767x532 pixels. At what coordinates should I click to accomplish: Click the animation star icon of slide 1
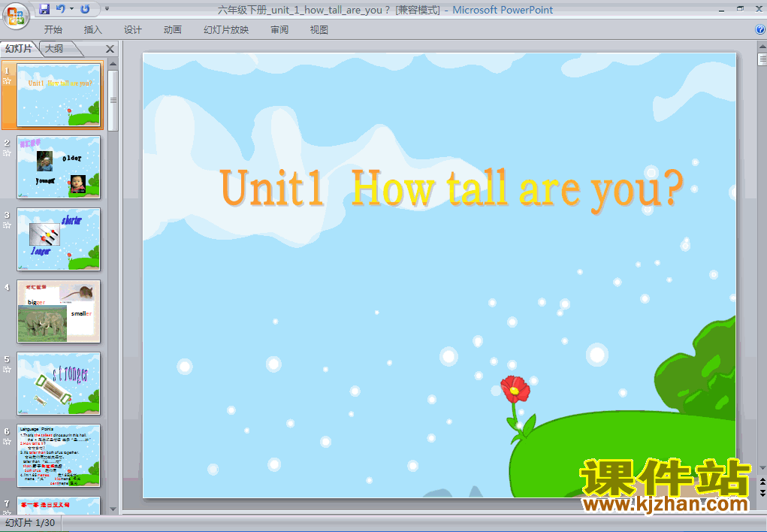click(7, 81)
